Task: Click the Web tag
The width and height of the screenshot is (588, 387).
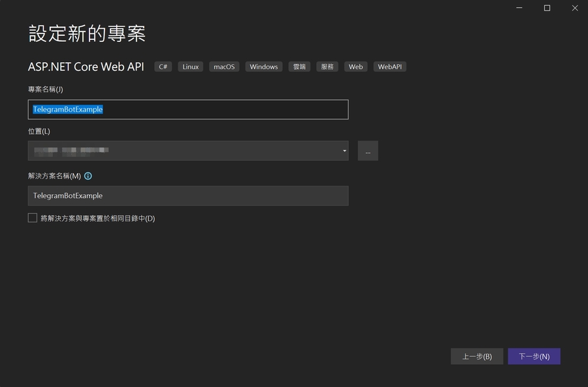Action: click(355, 67)
